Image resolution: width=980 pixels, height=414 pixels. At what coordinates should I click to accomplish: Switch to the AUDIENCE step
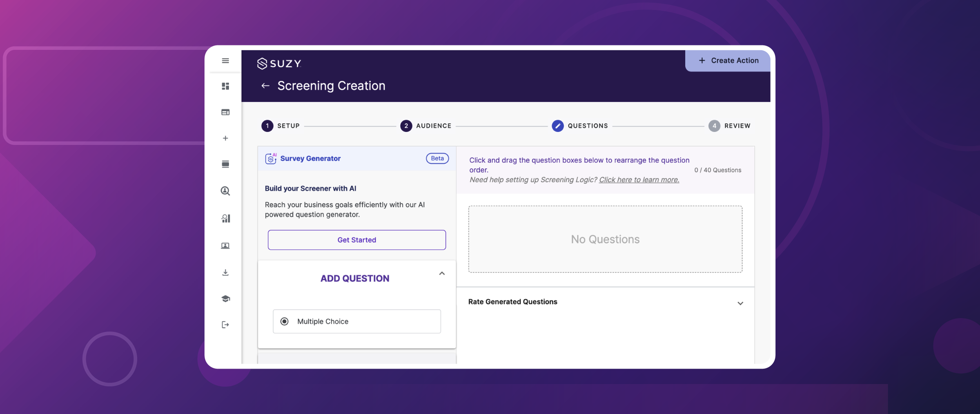(407, 126)
